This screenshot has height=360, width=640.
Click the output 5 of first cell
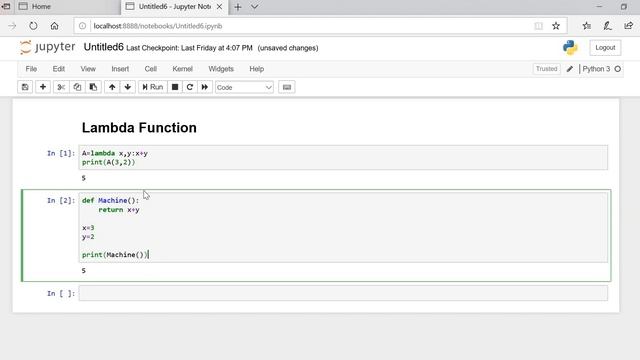(x=84, y=178)
